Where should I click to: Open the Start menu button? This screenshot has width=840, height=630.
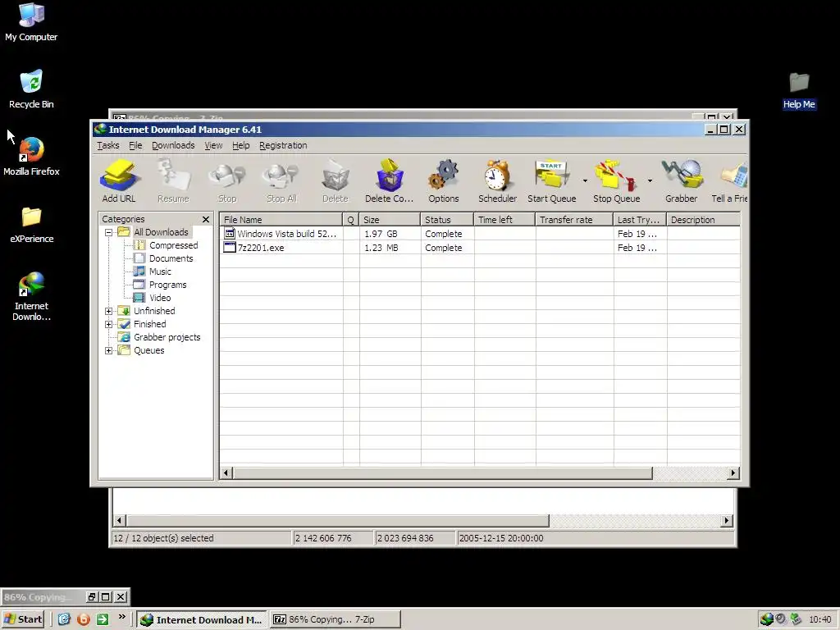pos(22,619)
